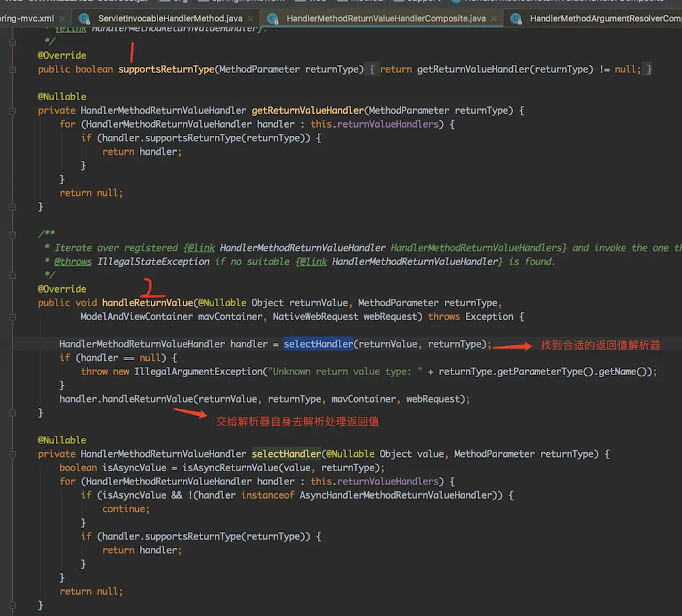Click the handleReturnValue method declaration name
The width and height of the screenshot is (682, 616).
[x=147, y=303]
